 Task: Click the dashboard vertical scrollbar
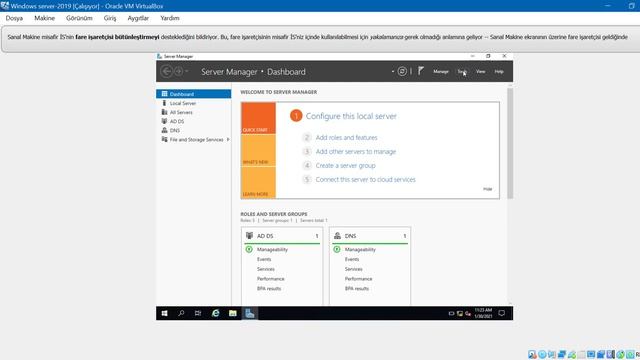pyautogui.click(x=510, y=143)
